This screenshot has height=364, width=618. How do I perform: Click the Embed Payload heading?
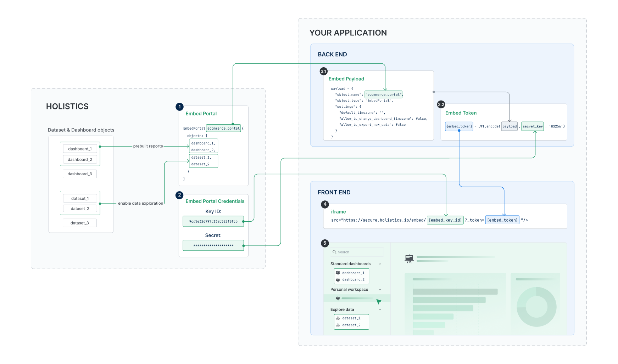pyautogui.click(x=346, y=79)
